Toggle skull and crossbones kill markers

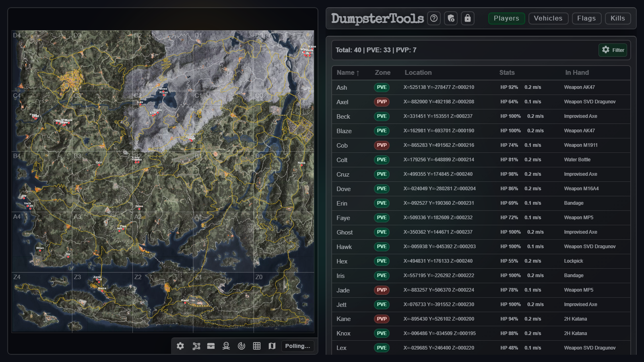click(226, 346)
